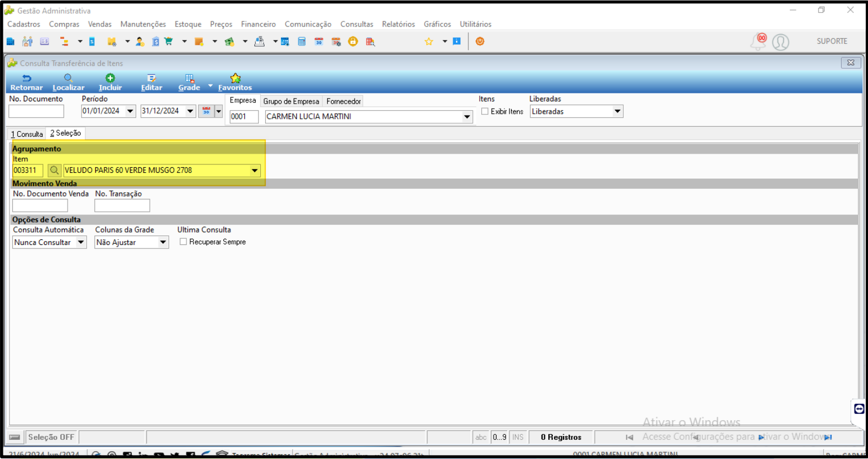Viewport: 868px width, 459px height.
Task: Click the Localizar button
Action: pyautogui.click(x=69, y=82)
